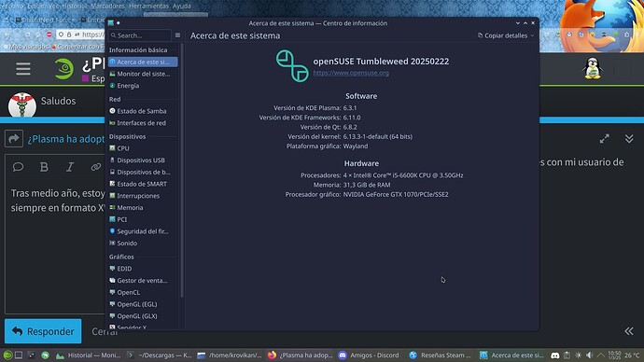Focus the Search field in info center
The width and height of the screenshot is (644, 362).
click(x=140, y=35)
